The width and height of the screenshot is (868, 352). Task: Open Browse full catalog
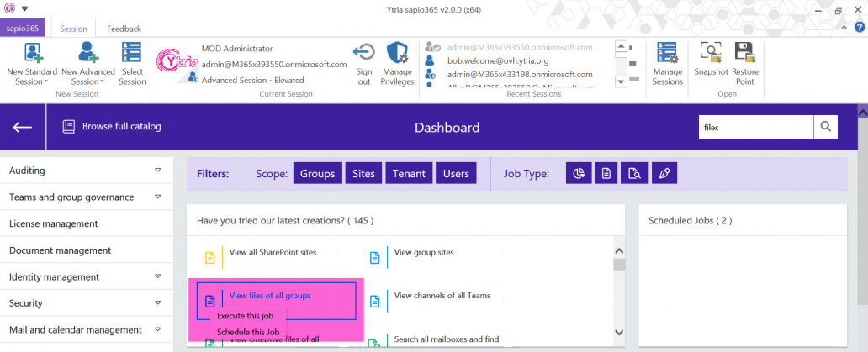pyautogui.click(x=113, y=127)
